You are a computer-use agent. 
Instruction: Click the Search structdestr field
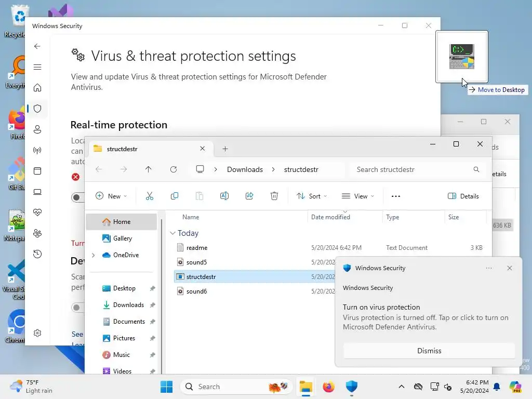click(x=418, y=169)
